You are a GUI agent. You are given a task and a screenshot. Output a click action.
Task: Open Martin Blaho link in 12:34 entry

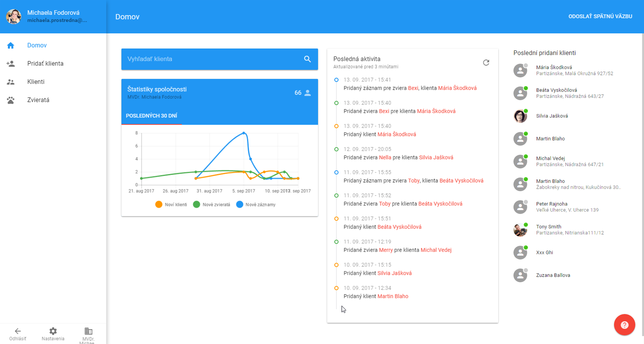(393, 297)
